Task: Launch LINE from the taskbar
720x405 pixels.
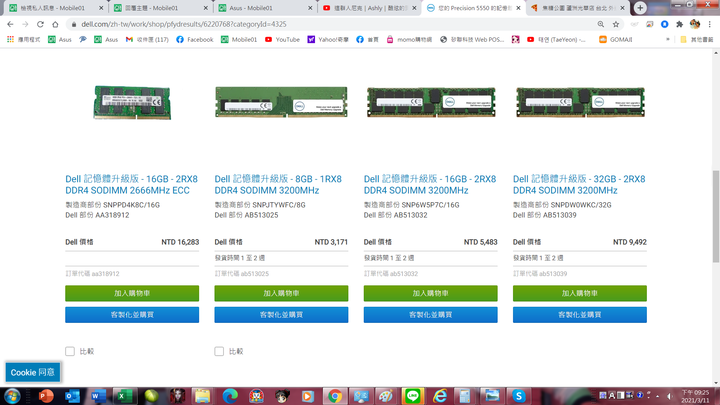Action: 412,396
